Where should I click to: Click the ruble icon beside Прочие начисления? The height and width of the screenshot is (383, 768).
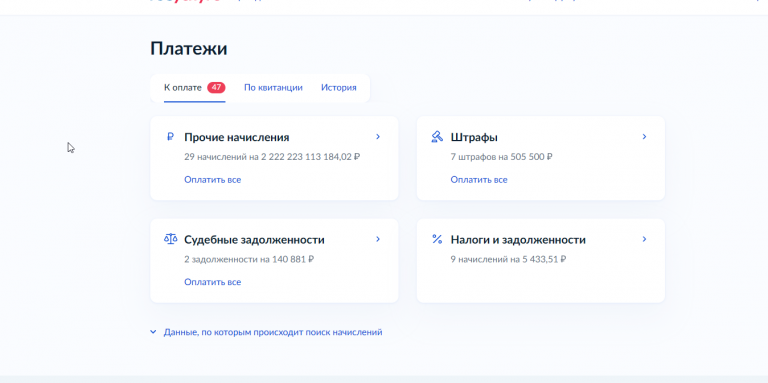point(170,137)
